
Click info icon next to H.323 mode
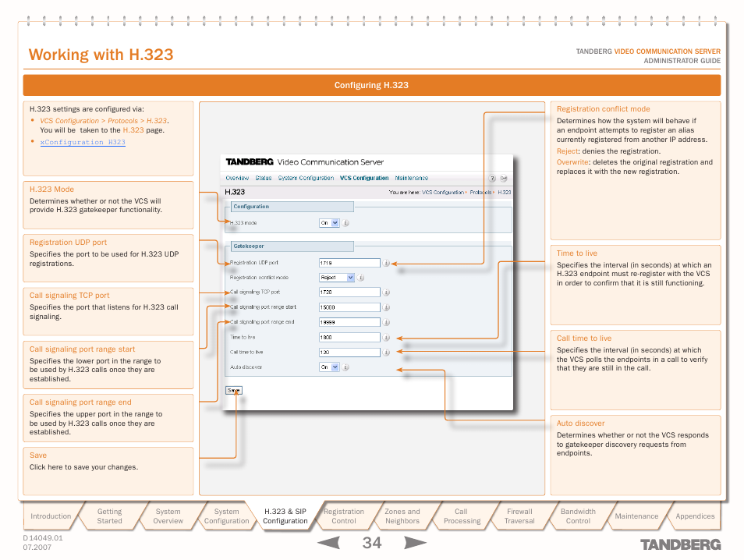click(345, 223)
